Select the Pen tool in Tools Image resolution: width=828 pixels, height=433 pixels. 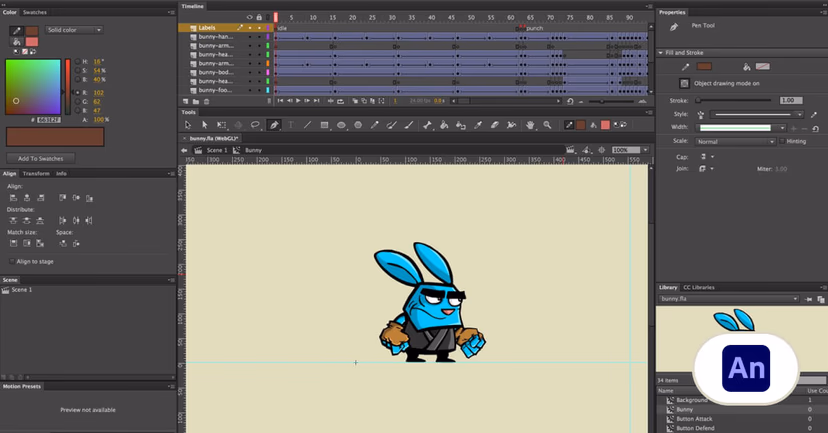pos(274,125)
